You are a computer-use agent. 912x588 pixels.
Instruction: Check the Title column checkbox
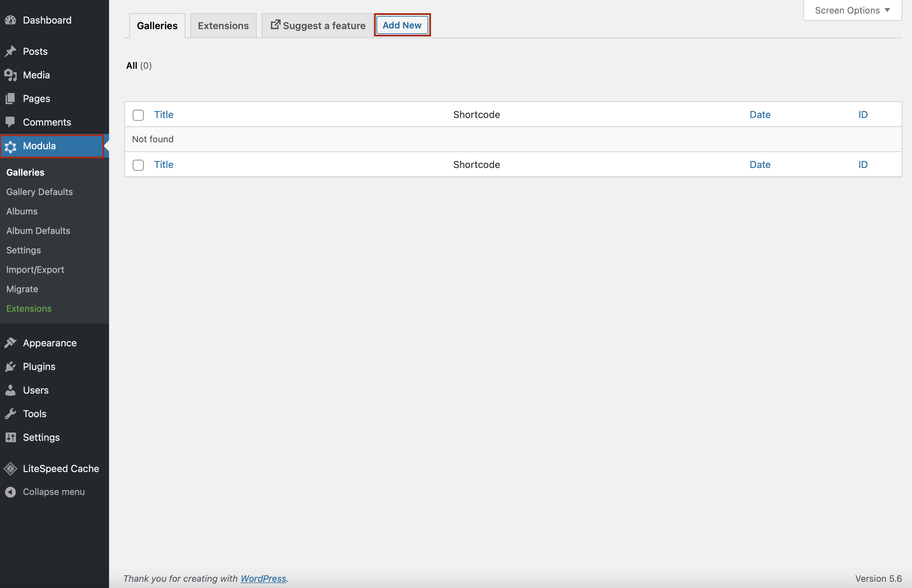click(x=138, y=114)
